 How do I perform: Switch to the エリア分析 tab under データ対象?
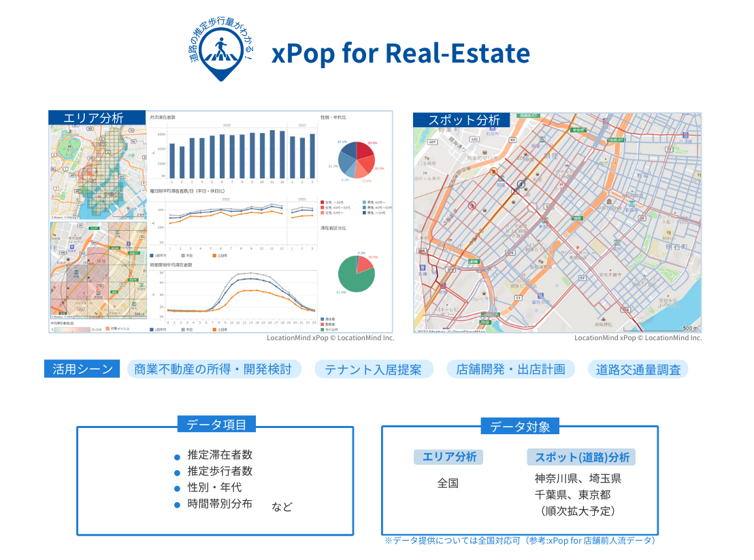click(449, 457)
